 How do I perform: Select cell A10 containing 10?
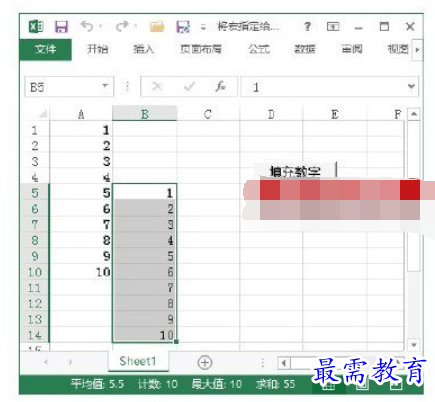coord(81,272)
